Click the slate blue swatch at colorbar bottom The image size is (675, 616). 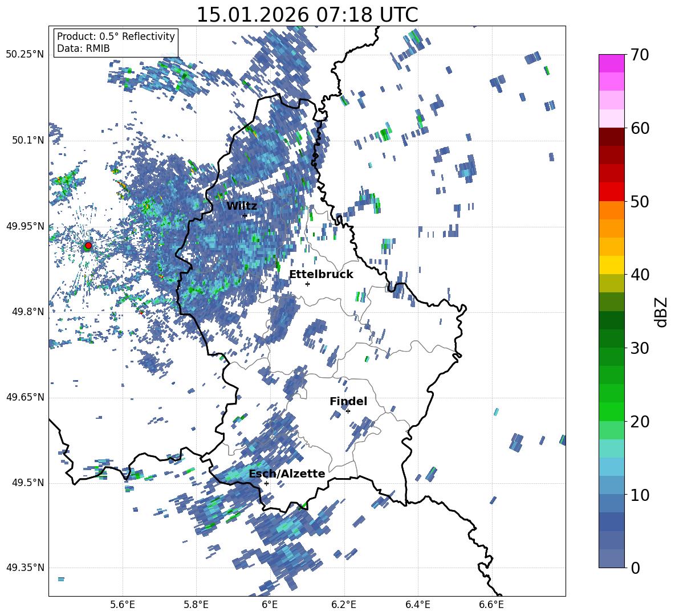611,559
